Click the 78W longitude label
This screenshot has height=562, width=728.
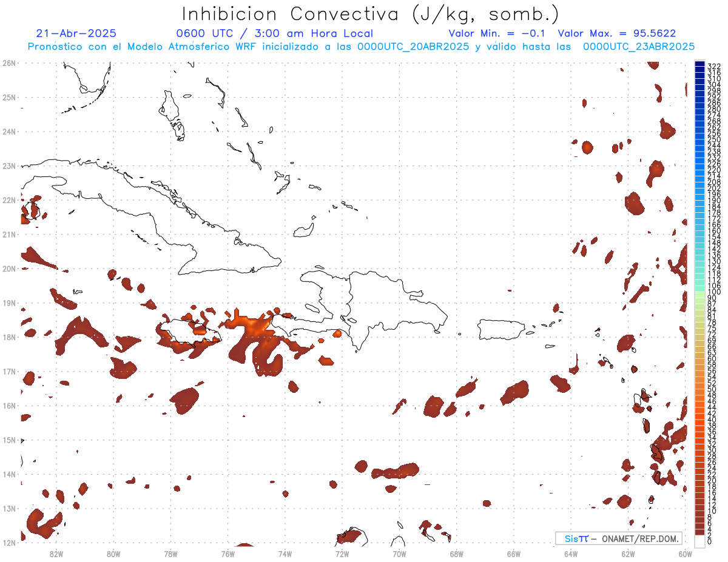tap(170, 554)
